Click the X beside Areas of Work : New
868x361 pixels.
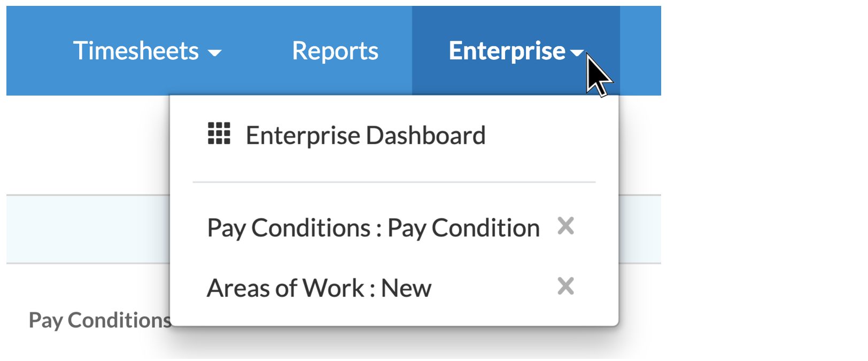(567, 287)
